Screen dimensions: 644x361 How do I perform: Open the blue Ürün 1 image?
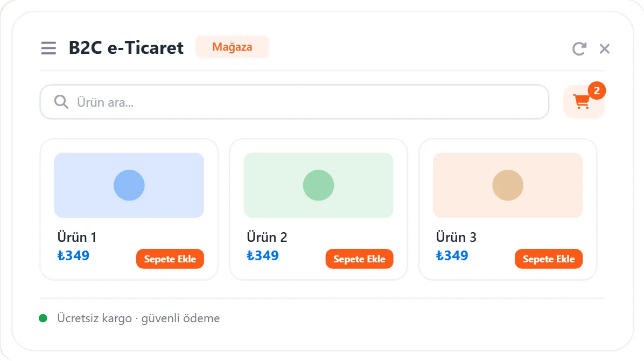129,185
